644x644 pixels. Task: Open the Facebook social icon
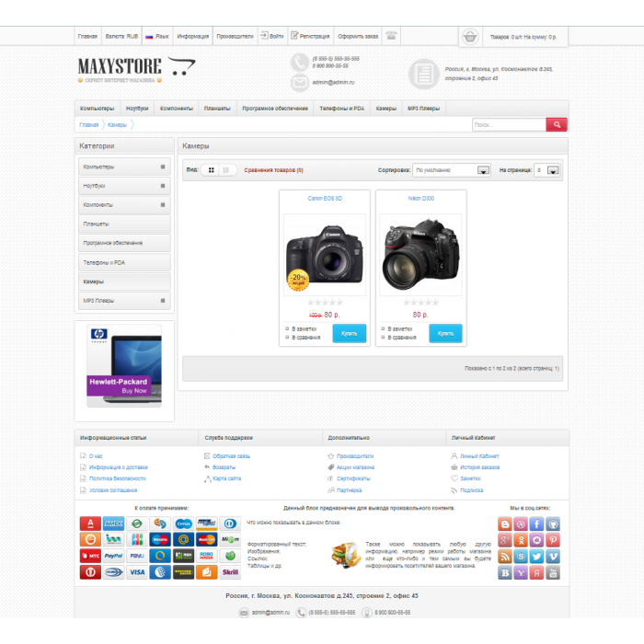(536, 524)
